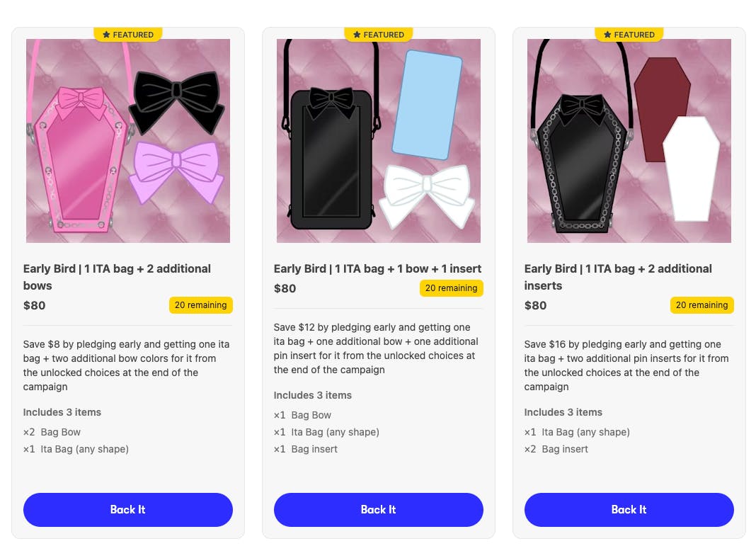Image resolution: width=756 pixels, height=546 pixels.
Task: Open 'Early Bird 1 ITA bag + 2 additional bows' title
Action: [x=118, y=277]
